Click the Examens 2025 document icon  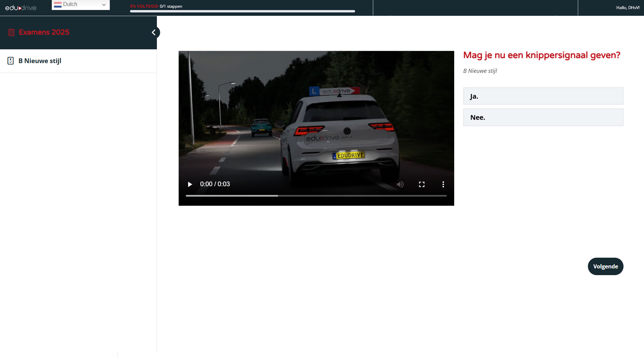[11, 33]
